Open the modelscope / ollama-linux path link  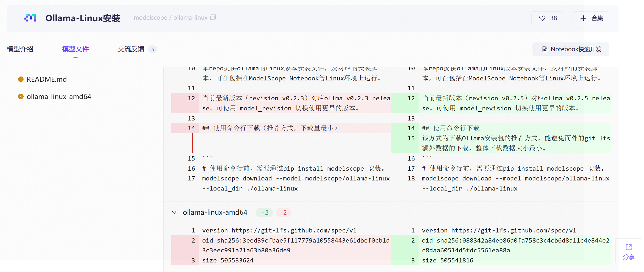(x=170, y=18)
